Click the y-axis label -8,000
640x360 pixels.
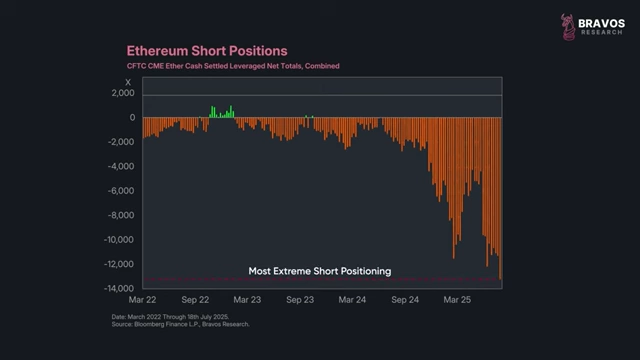click(121, 216)
